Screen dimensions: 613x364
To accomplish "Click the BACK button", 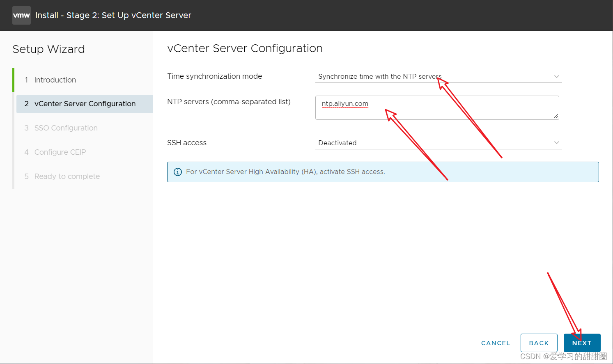I will 539,343.
